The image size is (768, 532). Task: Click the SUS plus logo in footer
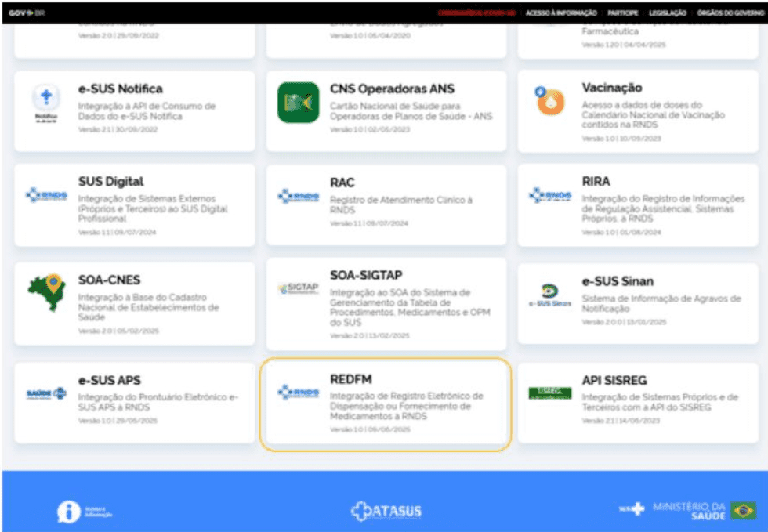coord(632,509)
